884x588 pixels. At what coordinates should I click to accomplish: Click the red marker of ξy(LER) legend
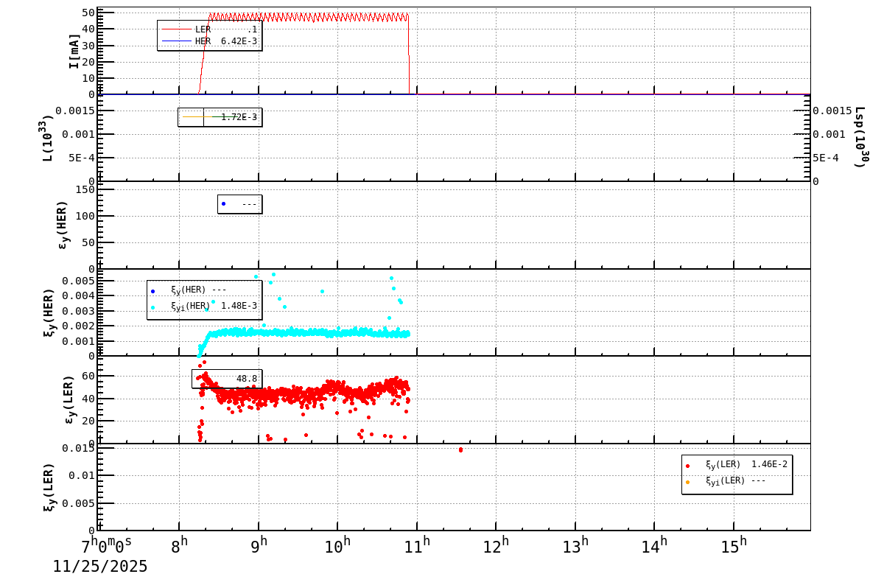tap(687, 466)
